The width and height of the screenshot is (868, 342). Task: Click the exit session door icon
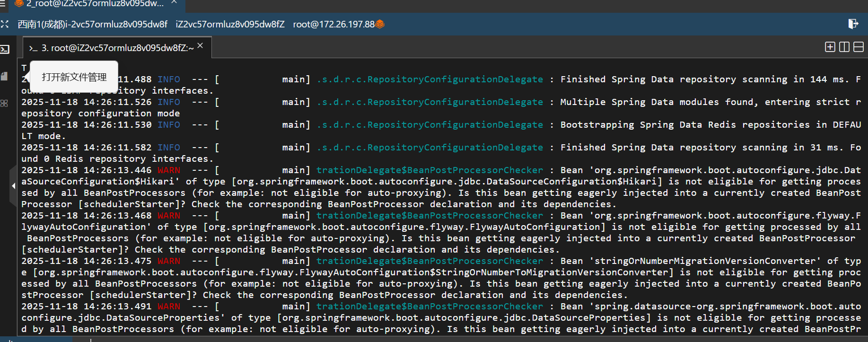tap(853, 24)
